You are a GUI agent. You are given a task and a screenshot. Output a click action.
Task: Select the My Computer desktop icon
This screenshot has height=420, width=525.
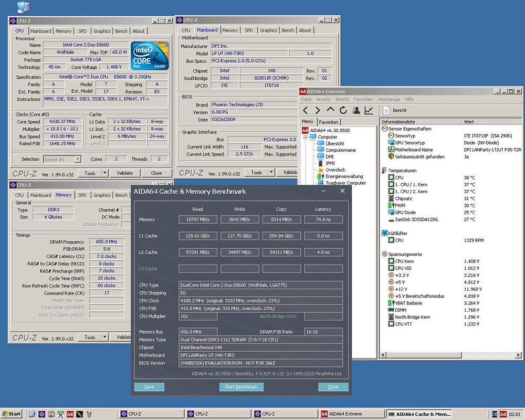click(x=24, y=7)
